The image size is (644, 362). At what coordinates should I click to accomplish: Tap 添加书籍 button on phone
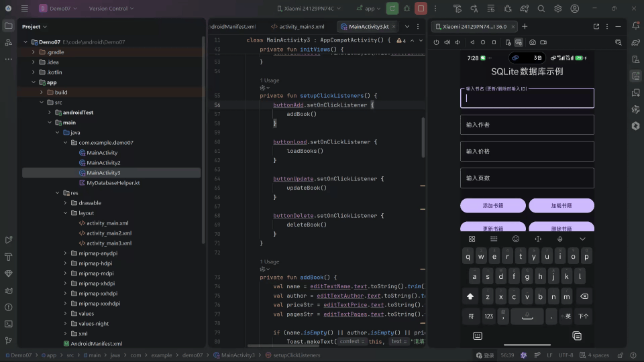[493, 206]
